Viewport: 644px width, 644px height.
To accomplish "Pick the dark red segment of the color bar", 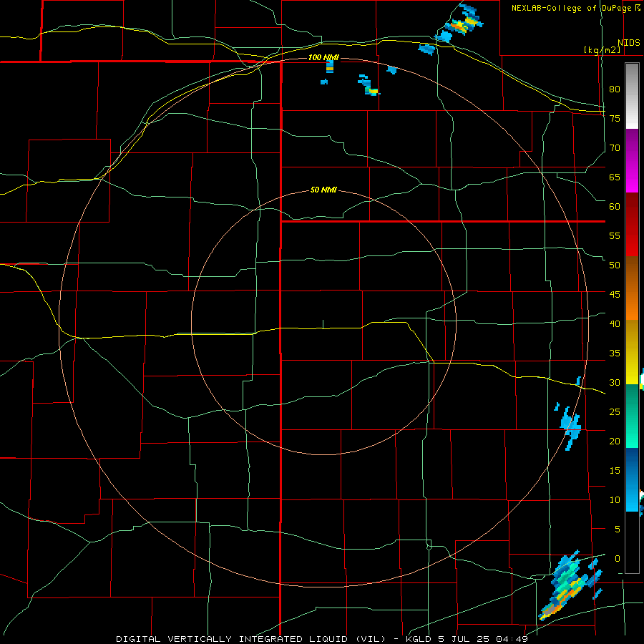I will point(632,225).
